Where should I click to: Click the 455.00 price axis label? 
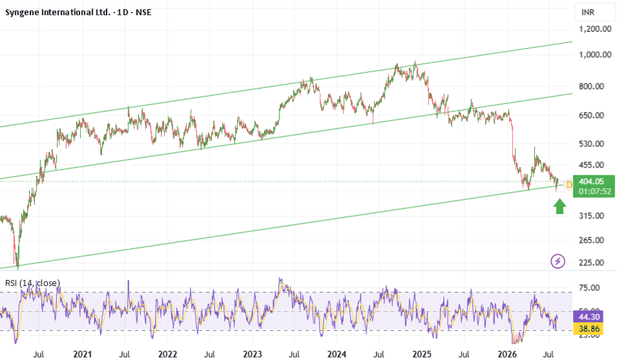pyautogui.click(x=591, y=165)
